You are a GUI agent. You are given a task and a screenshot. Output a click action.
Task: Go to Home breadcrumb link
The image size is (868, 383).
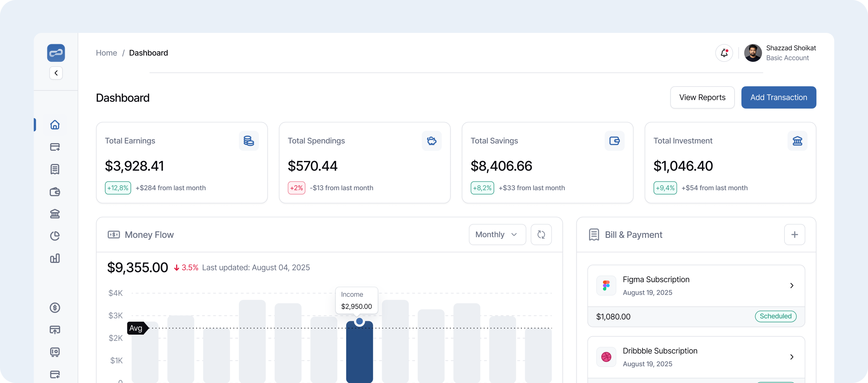pyautogui.click(x=107, y=53)
